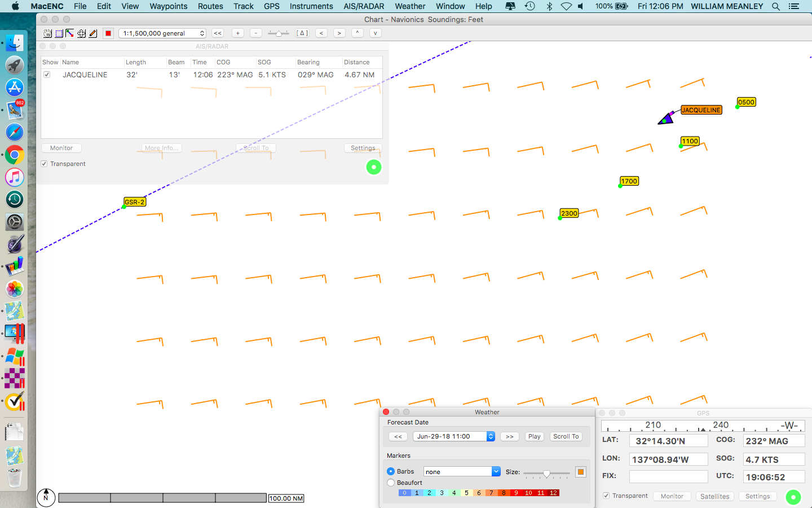Select the 2300 waypoint marker

569,213
